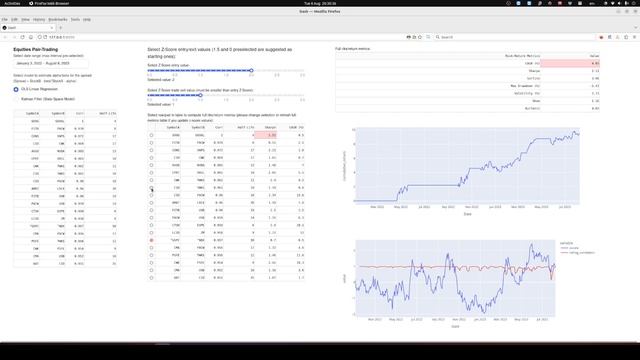Click the Firefox back arrow button

point(5,37)
